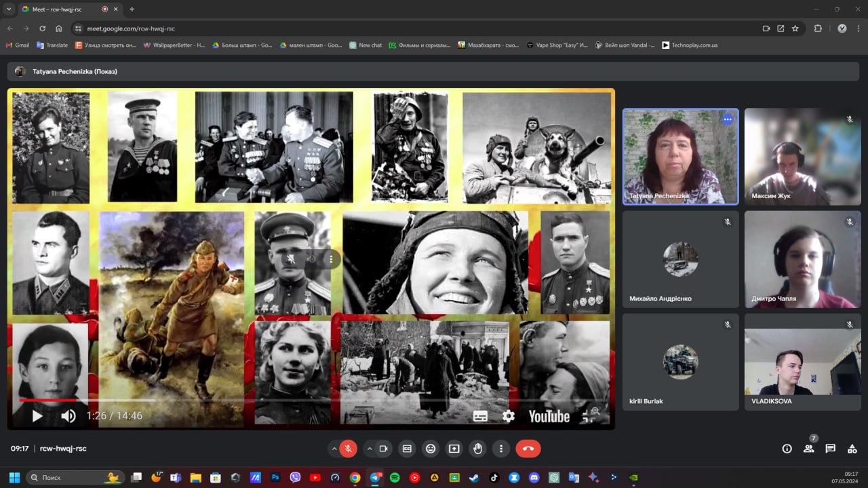Open the Gmail bookmark
Viewport: 868px width, 488px height.
pyautogui.click(x=18, y=45)
